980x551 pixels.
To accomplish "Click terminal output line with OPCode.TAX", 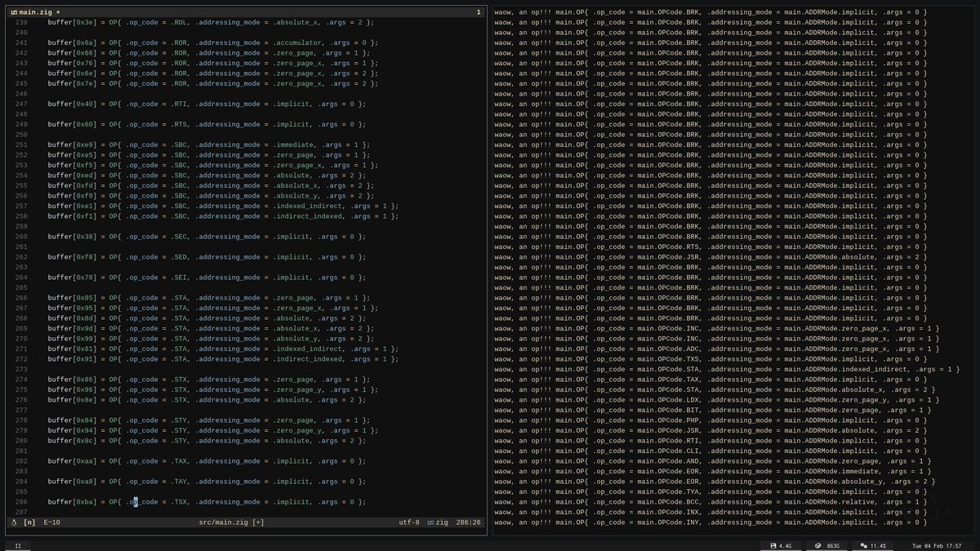I will 710,380.
